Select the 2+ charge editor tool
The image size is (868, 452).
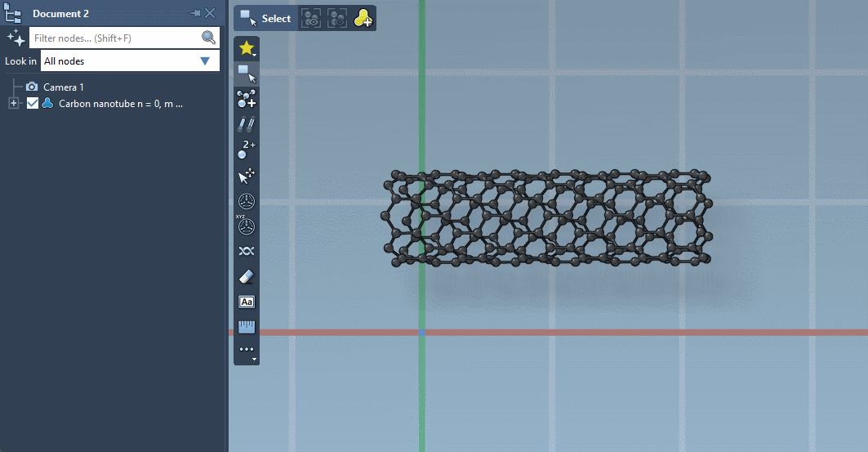[x=247, y=150]
